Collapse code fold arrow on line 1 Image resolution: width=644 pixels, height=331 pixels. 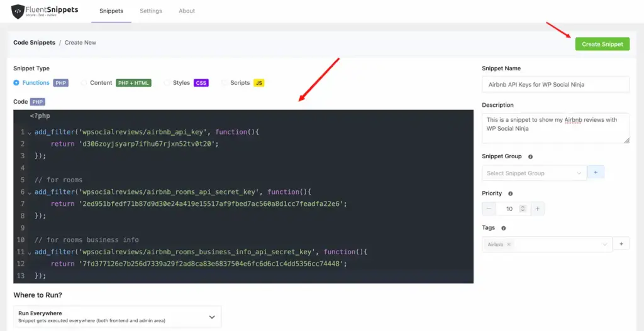point(30,133)
